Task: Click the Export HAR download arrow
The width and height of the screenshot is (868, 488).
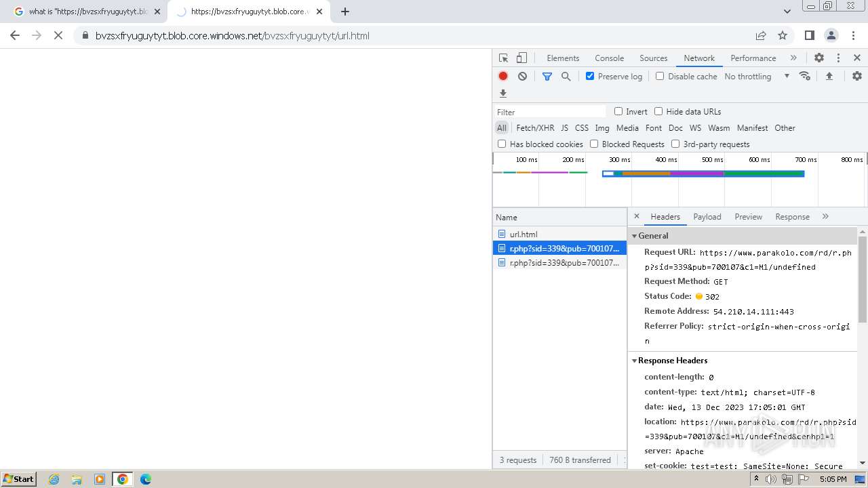Action: [503, 94]
